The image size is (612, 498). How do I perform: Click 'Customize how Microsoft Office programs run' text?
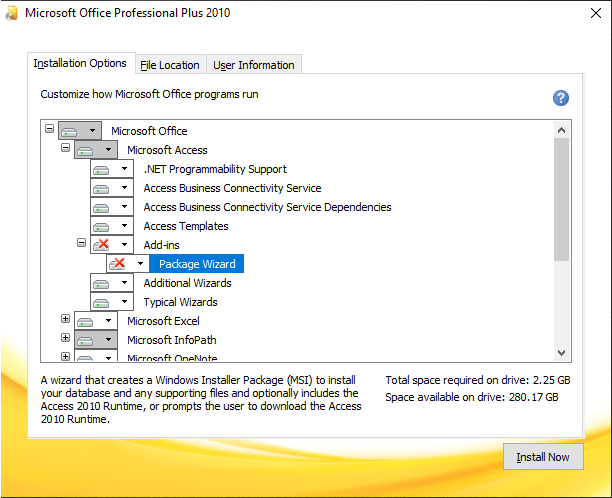pyautogui.click(x=149, y=94)
